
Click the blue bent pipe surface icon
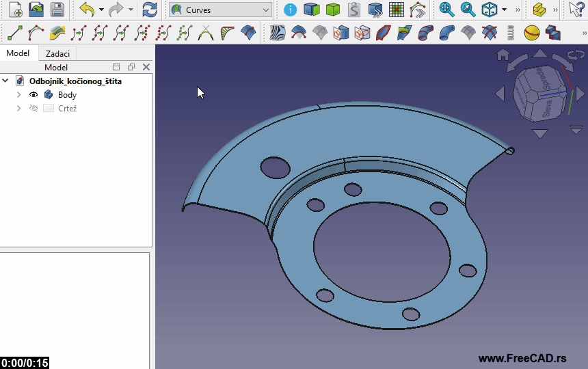[x=447, y=33]
